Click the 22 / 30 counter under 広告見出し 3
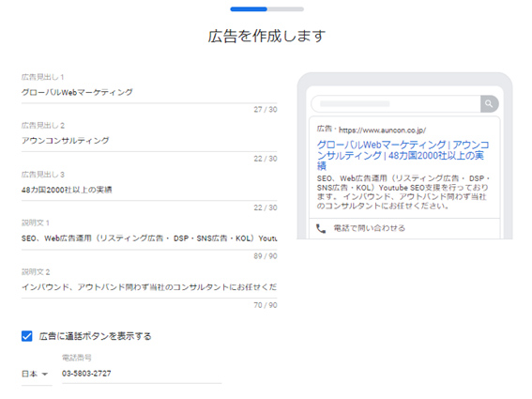Screen dimensions: 532x399 [266, 207]
